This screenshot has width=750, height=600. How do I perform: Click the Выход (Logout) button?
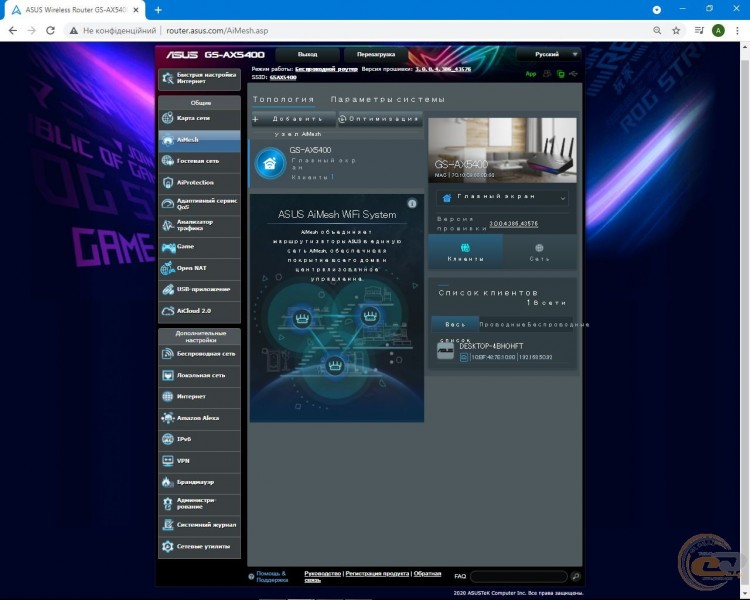tap(308, 55)
